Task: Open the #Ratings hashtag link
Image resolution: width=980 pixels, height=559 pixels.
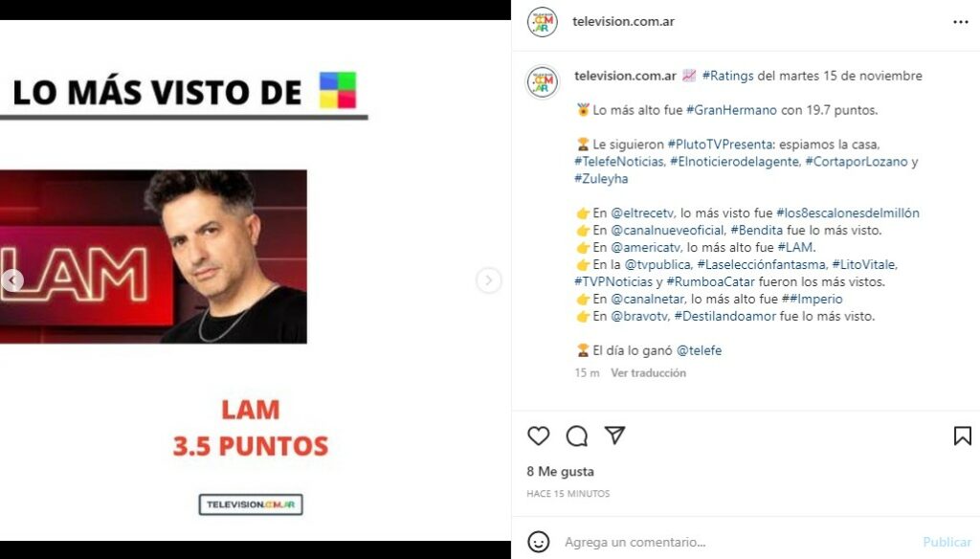Action: [727, 76]
